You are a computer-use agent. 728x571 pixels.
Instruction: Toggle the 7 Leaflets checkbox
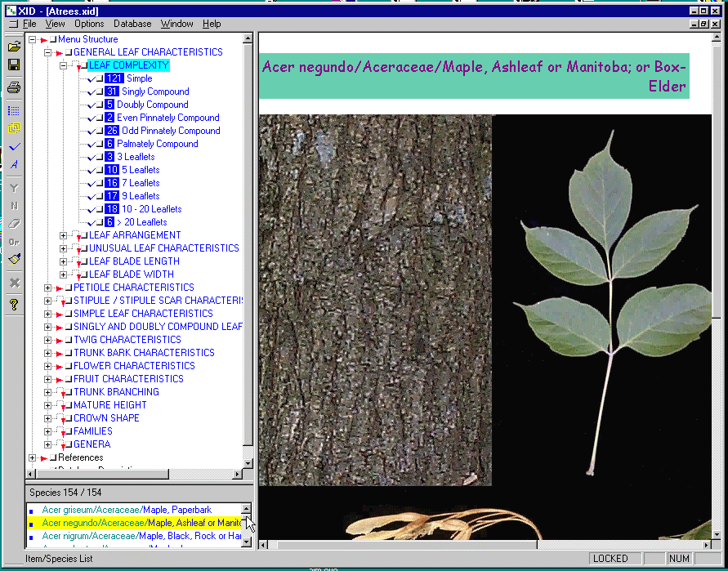(100, 183)
